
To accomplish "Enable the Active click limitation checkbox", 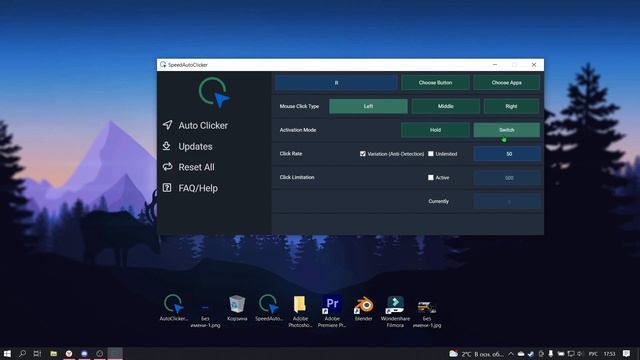I will click(431, 178).
